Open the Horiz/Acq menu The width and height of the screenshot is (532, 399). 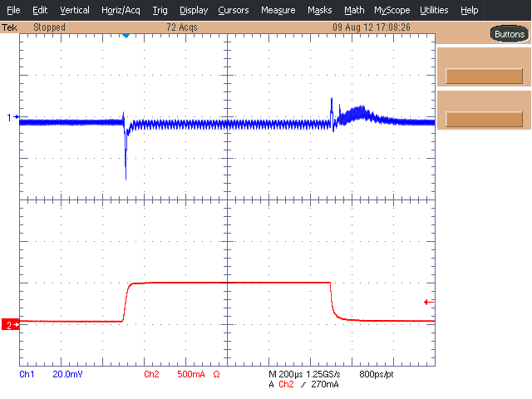pos(121,10)
